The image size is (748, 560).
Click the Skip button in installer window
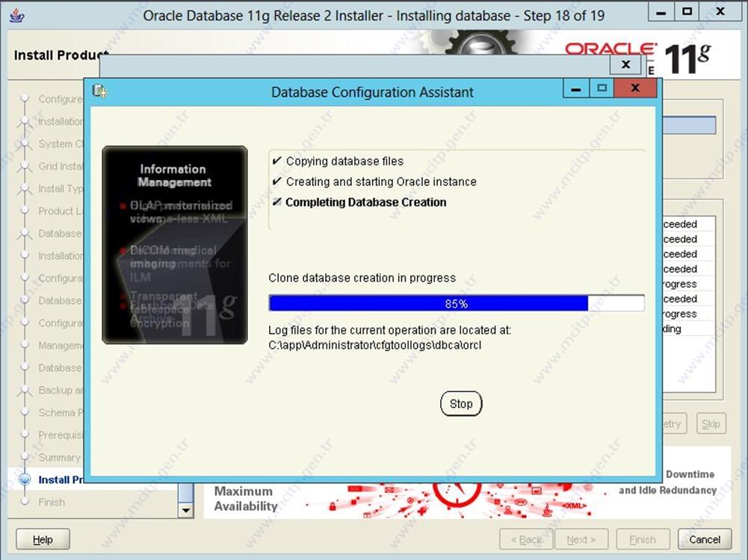(x=711, y=423)
